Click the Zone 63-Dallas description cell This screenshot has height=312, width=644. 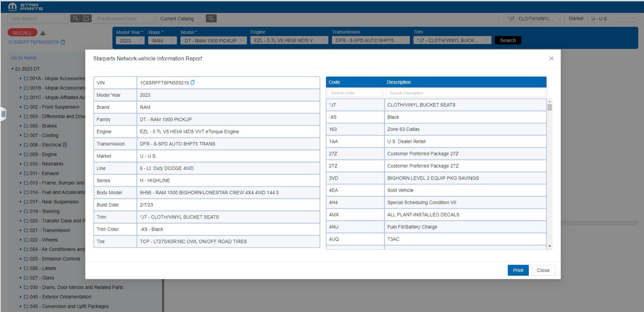pyautogui.click(x=465, y=129)
